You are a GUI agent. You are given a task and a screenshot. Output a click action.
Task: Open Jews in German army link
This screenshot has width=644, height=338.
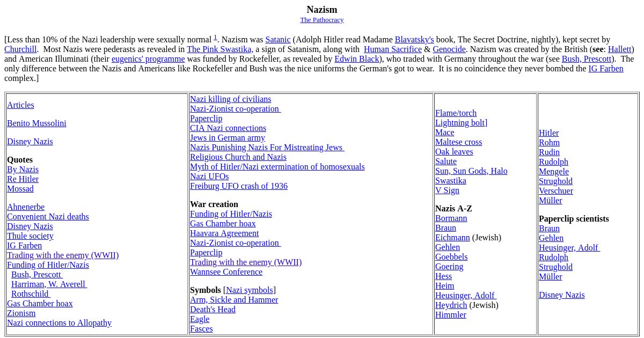[x=228, y=138]
